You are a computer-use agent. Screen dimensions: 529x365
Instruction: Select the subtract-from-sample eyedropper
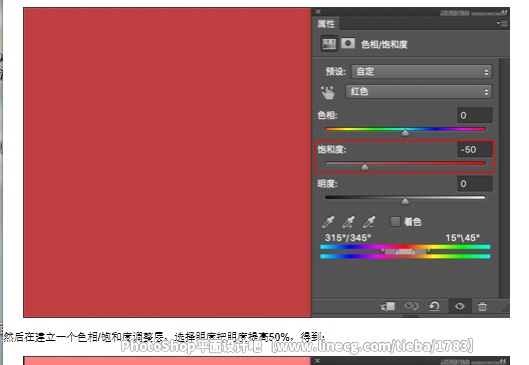(369, 222)
